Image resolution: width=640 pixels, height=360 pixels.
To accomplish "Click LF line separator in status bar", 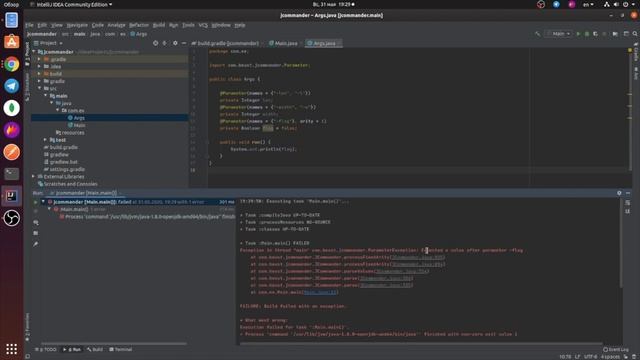I will click(x=578, y=357).
